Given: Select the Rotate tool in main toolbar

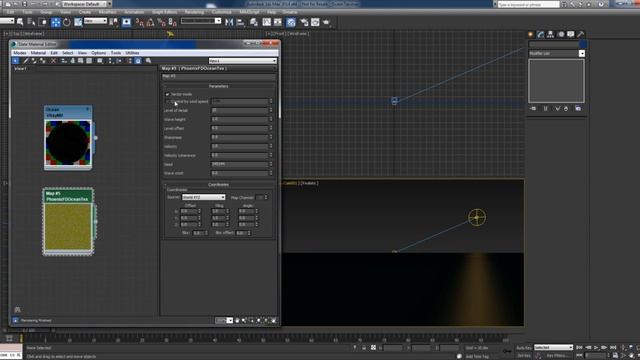Looking at the screenshot, I should [67, 22].
